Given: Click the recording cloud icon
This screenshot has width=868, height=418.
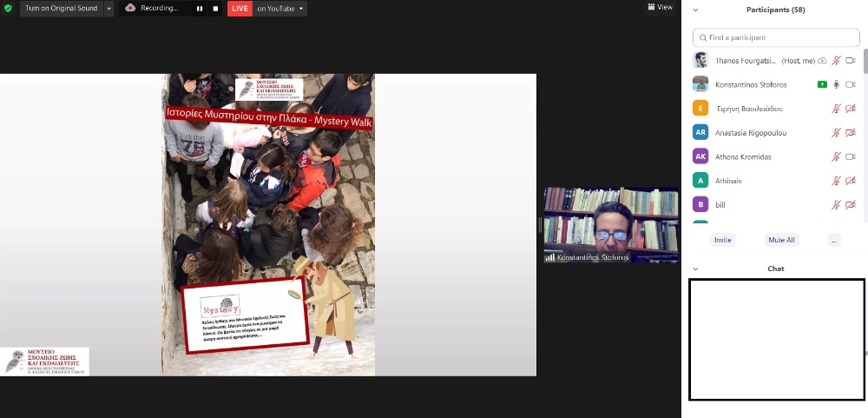Looking at the screenshot, I should [130, 8].
